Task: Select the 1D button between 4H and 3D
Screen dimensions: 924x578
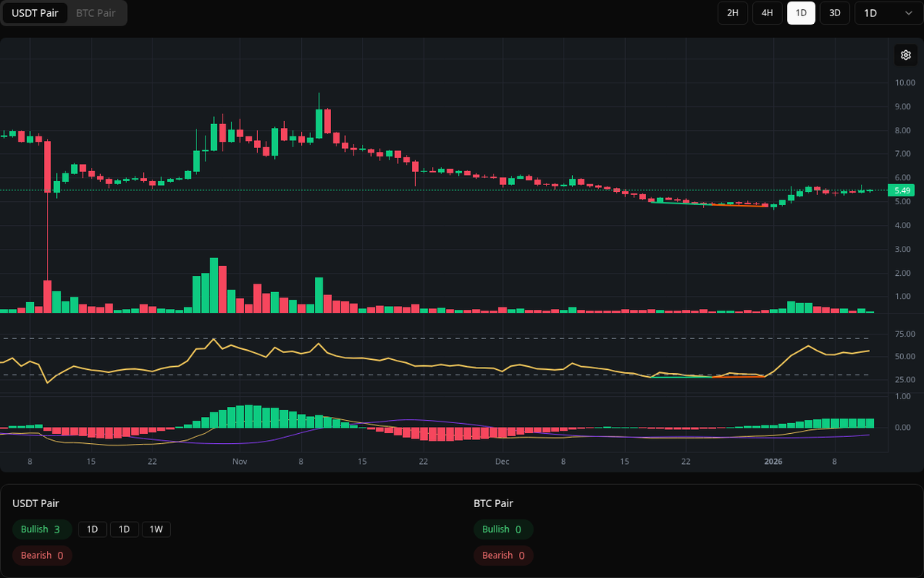Action: point(801,13)
